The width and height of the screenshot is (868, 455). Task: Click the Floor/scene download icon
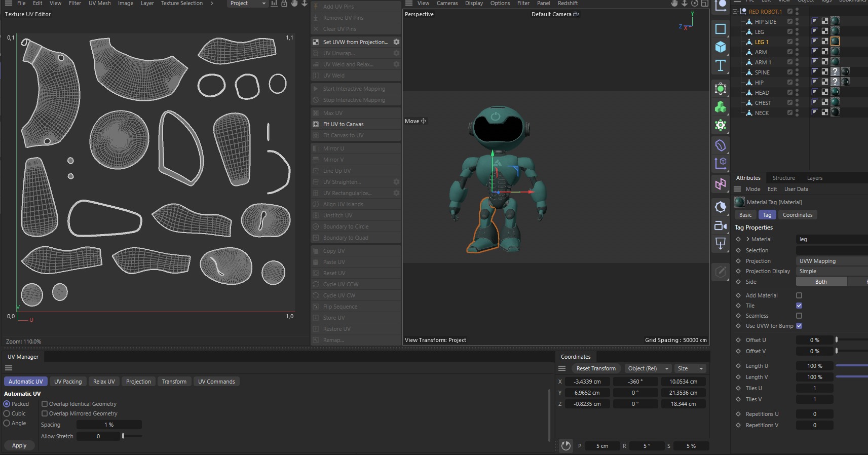pyautogui.click(x=720, y=244)
